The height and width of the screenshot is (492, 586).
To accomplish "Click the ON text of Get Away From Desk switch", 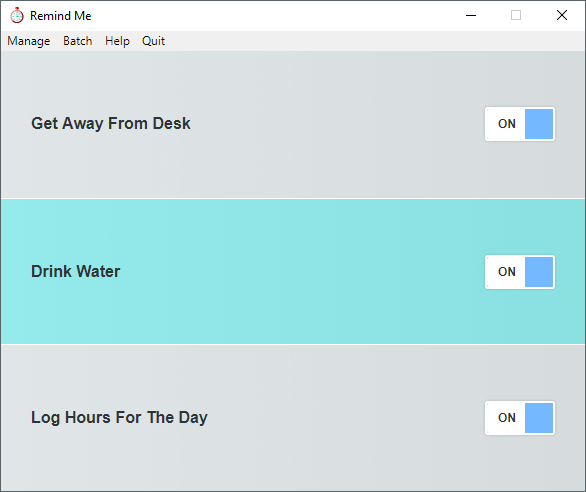I will pos(507,124).
